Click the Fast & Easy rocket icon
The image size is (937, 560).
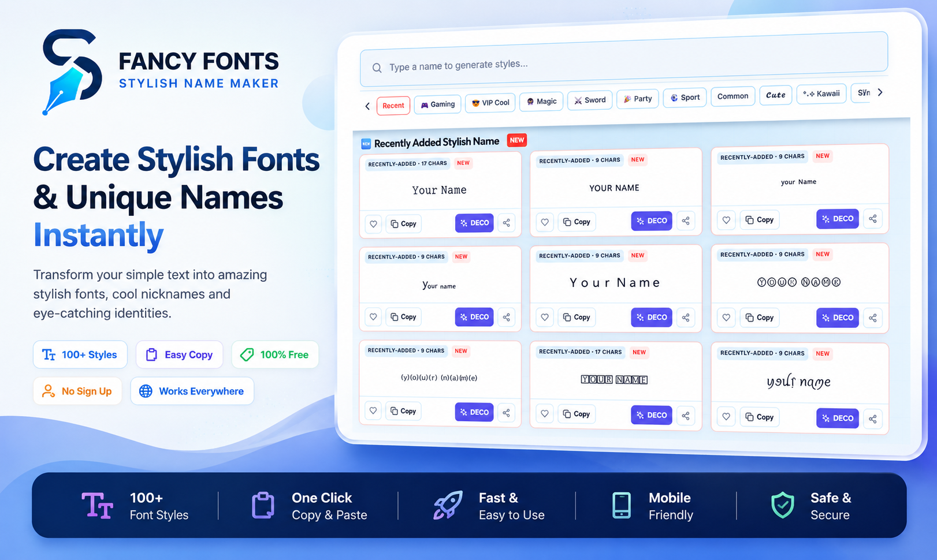(448, 505)
